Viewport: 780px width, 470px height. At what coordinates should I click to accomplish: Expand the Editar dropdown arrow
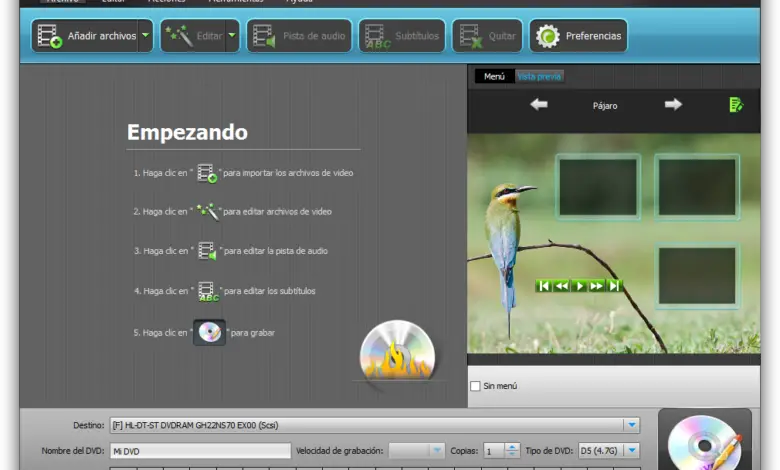pos(232,36)
